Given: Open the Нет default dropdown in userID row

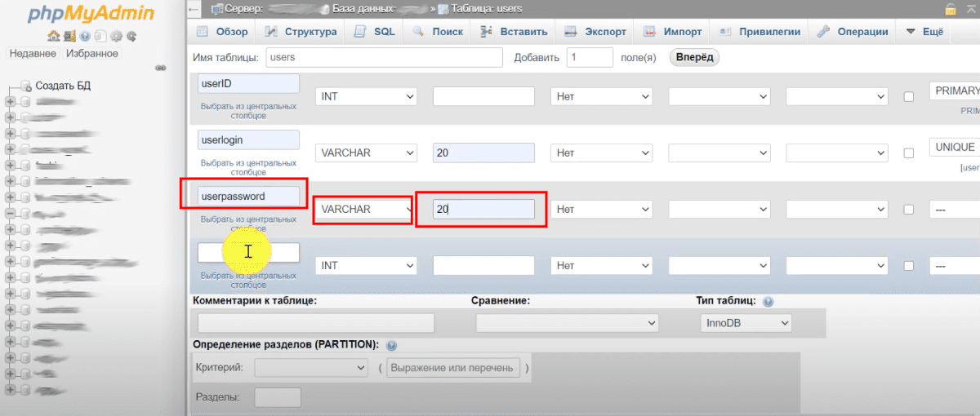Looking at the screenshot, I should (602, 96).
